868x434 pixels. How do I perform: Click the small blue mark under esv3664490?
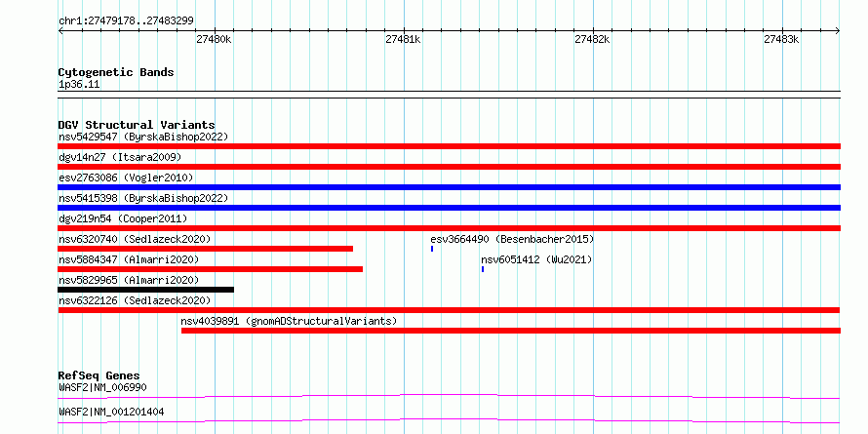pyautogui.click(x=432, y=249)
